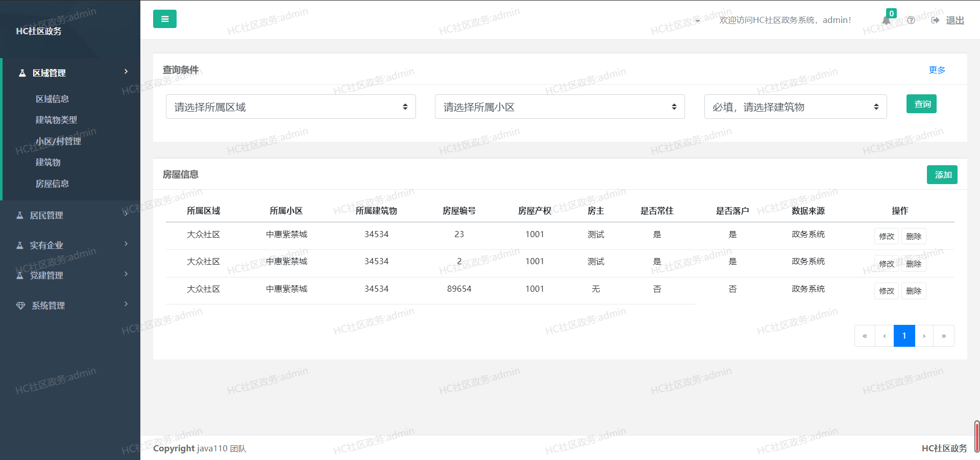Click 删除 for house number 2
The width and height of the screenshot is (980, 460).
click(x=914, y=264)
